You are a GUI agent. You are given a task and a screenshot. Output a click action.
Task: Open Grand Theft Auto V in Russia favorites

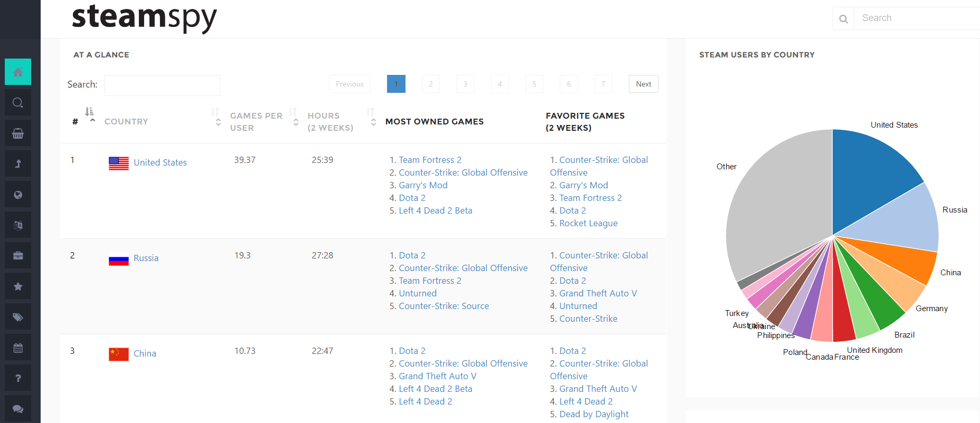(598, 293)
